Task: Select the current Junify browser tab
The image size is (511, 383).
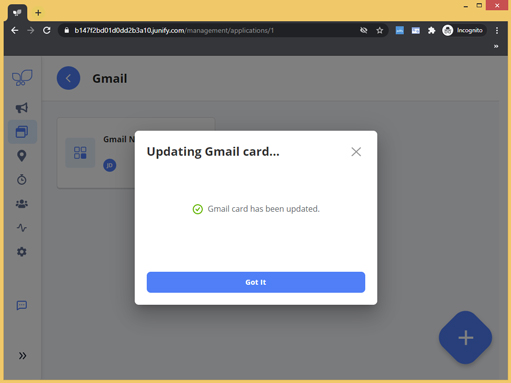Action: click(x=17, y=13)
